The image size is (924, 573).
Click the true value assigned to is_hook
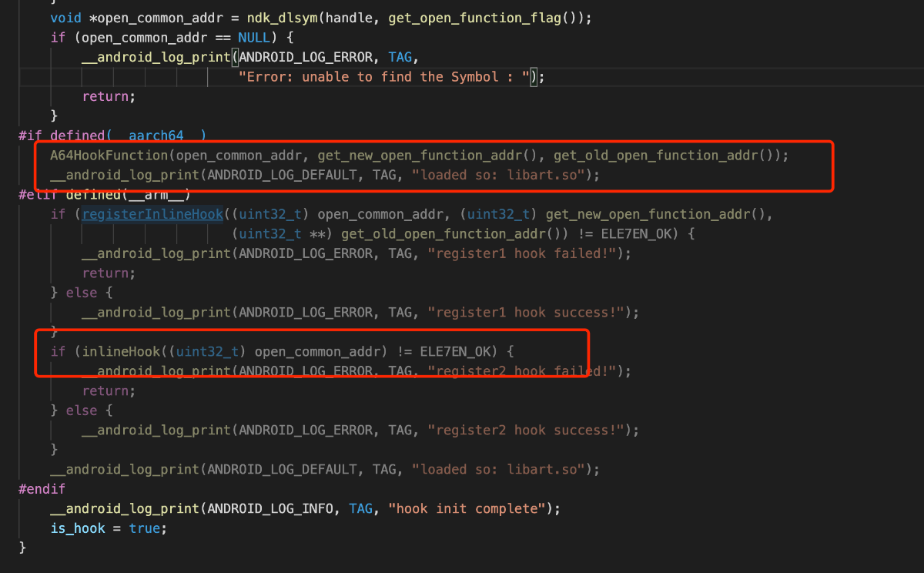point(145,528)
